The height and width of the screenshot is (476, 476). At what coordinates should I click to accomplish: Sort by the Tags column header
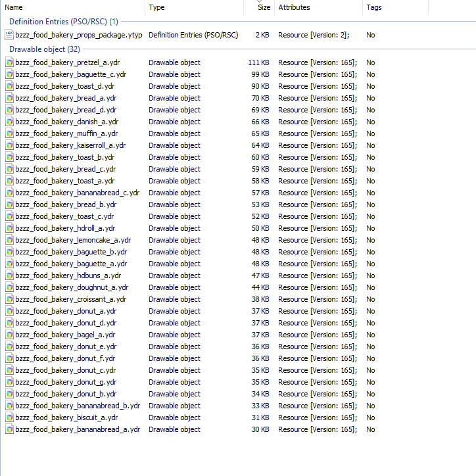point(395,7)
